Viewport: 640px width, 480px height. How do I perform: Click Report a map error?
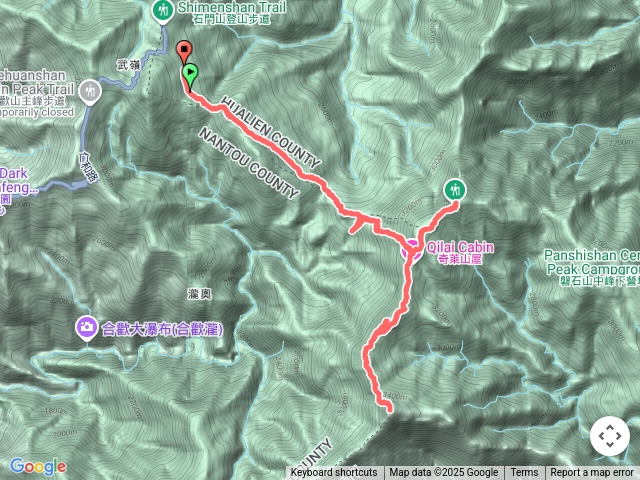point(592,473)
